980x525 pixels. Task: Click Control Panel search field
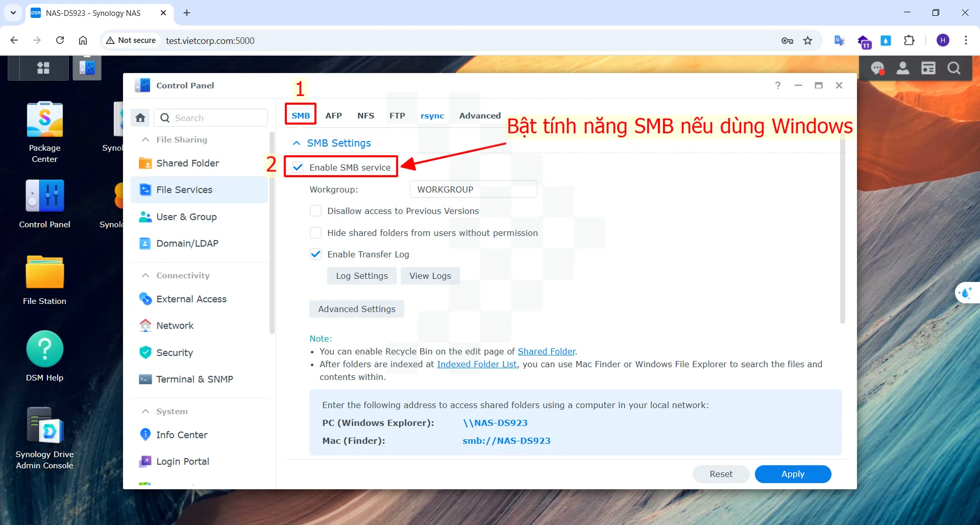211,118
